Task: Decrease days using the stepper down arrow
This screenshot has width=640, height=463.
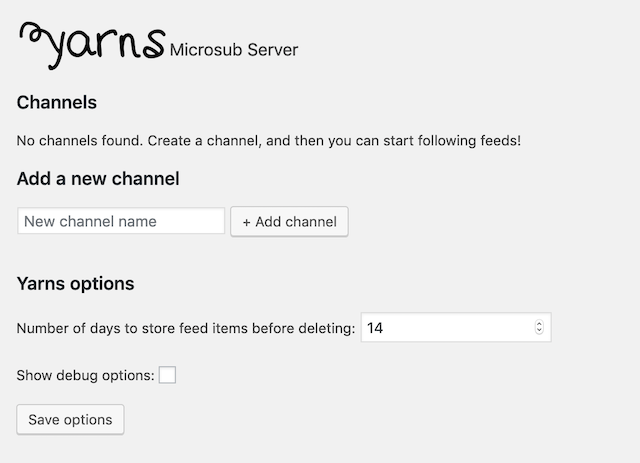Action: point(539,330)
